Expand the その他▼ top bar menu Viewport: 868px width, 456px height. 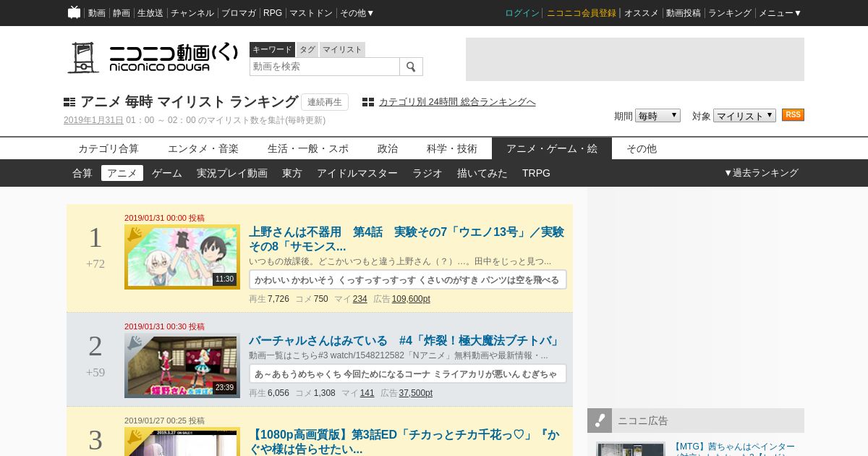[x=357, y=13]
